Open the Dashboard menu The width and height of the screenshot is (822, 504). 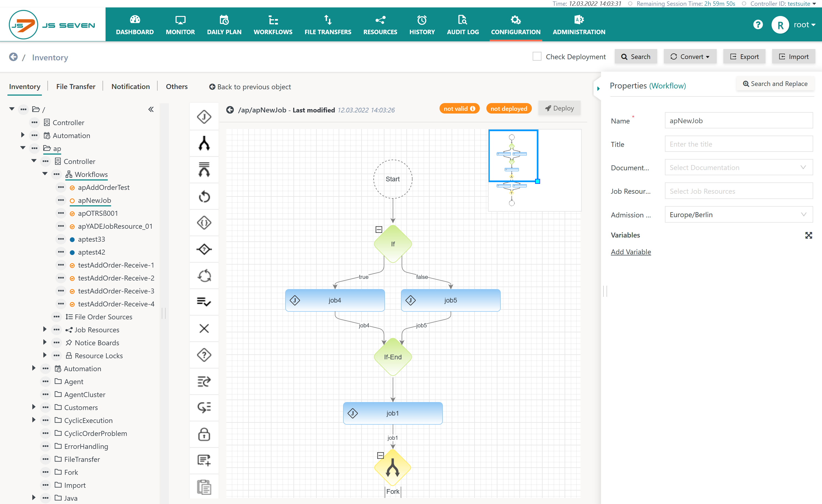click(135, 25)
